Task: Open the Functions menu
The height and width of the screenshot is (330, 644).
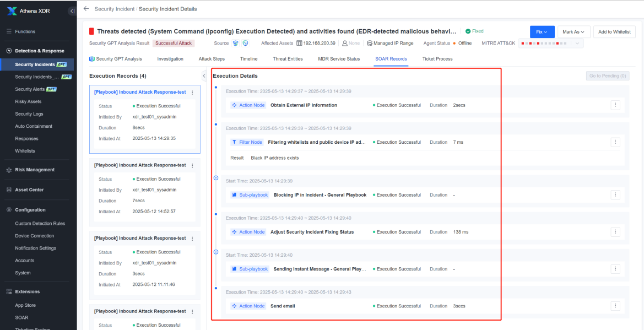Action: pos(25,31)
